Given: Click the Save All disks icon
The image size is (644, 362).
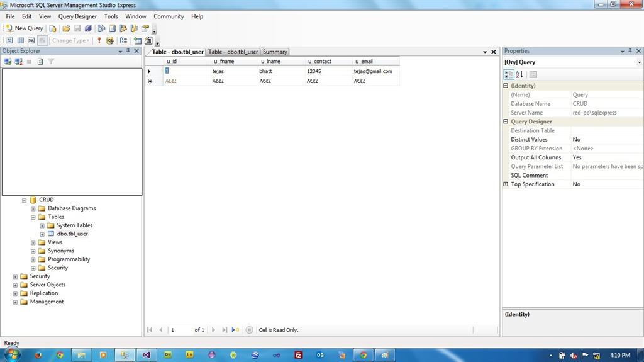Looking at the screenshot, I should click(x=88, y=28).
